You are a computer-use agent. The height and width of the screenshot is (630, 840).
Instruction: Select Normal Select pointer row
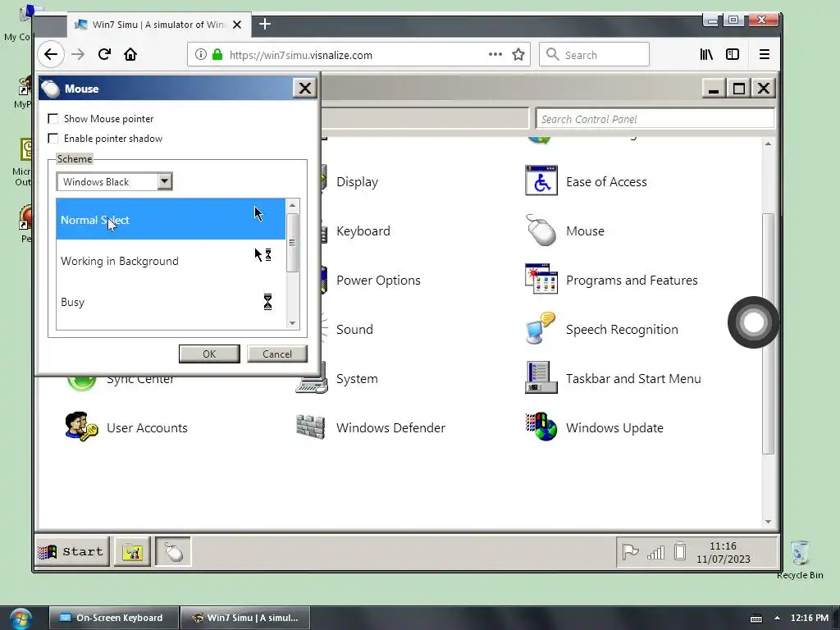(x=171, y=219)
